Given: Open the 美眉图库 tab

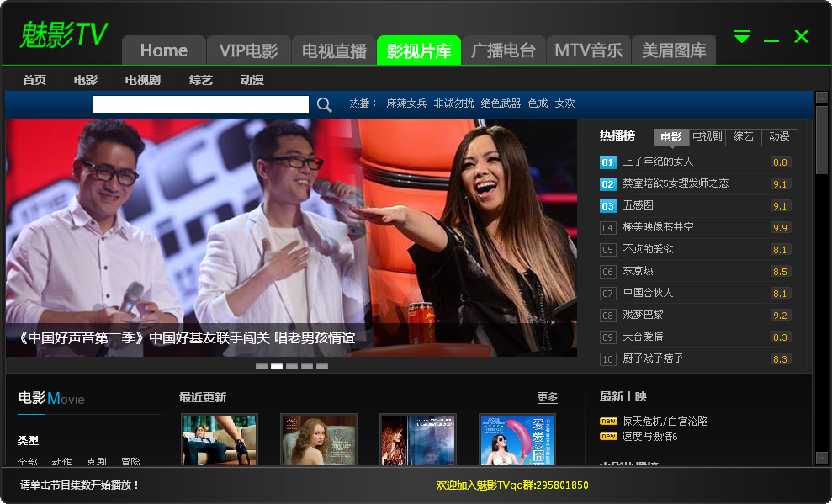Looking at the screenshot, I should pos(674,50).
